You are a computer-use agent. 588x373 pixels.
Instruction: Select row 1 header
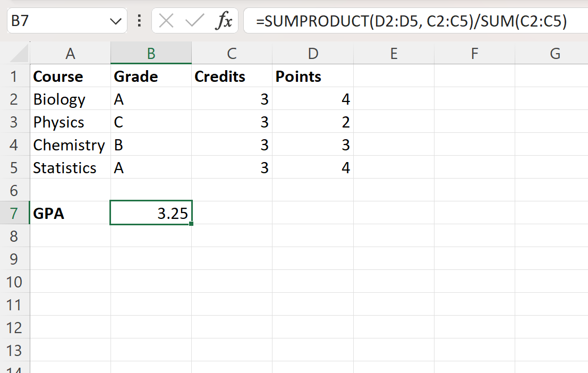(x=14, y=76)
